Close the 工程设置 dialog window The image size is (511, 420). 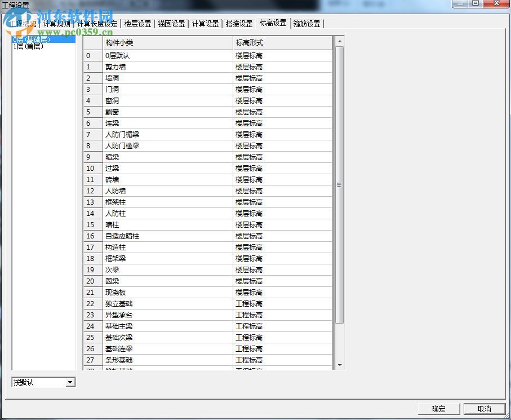click(497, 3)
